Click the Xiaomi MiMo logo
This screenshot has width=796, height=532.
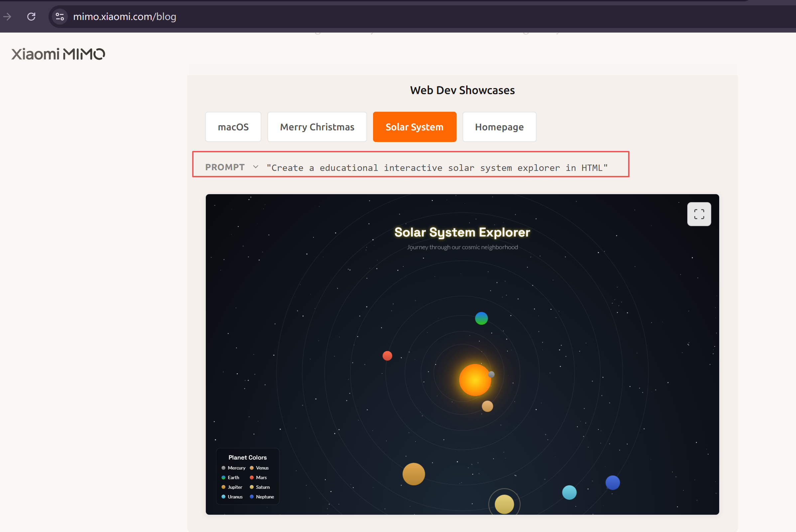click(59, 54)
